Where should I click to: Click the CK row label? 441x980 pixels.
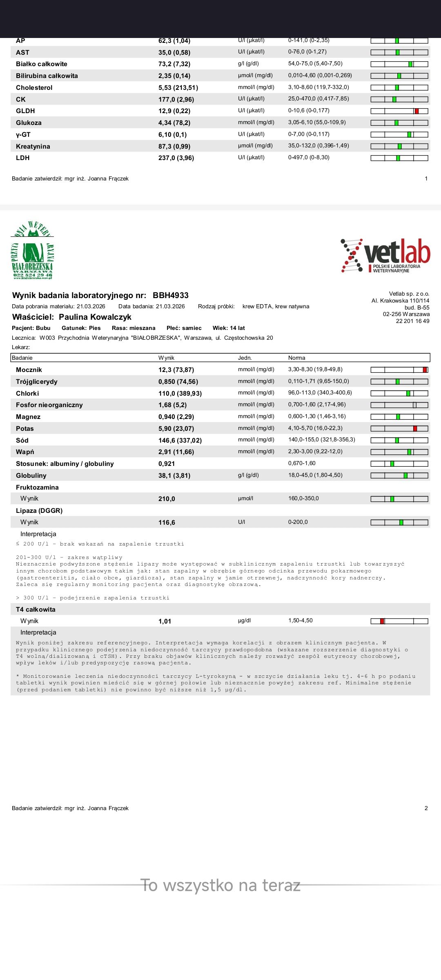(x=20, y=99)
